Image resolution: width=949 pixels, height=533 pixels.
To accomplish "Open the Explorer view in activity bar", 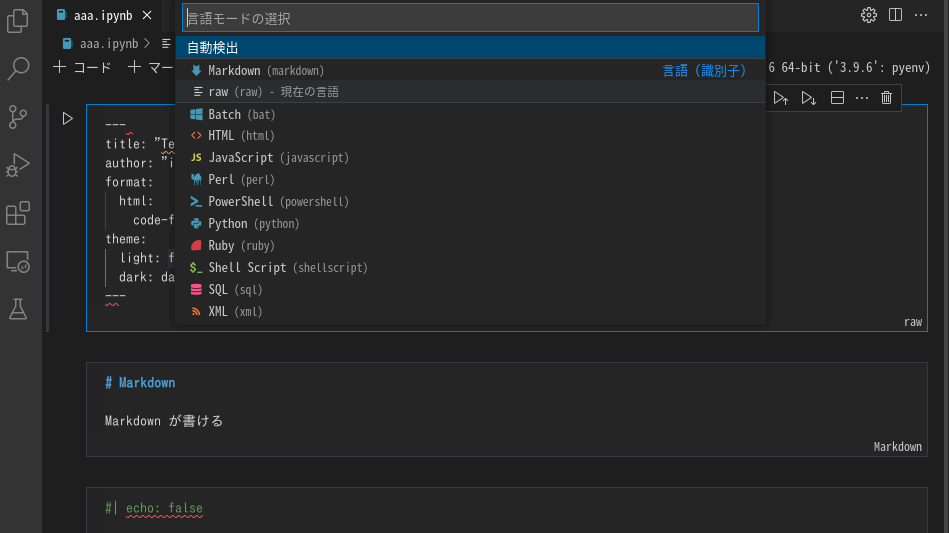I will click(18, 20).
